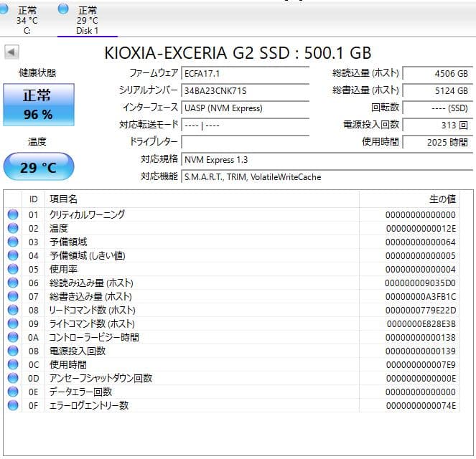Select the リードコマンド数 (ホスト) attribute name
This screenshot has height=459, width=476.
tap(93, 310)
